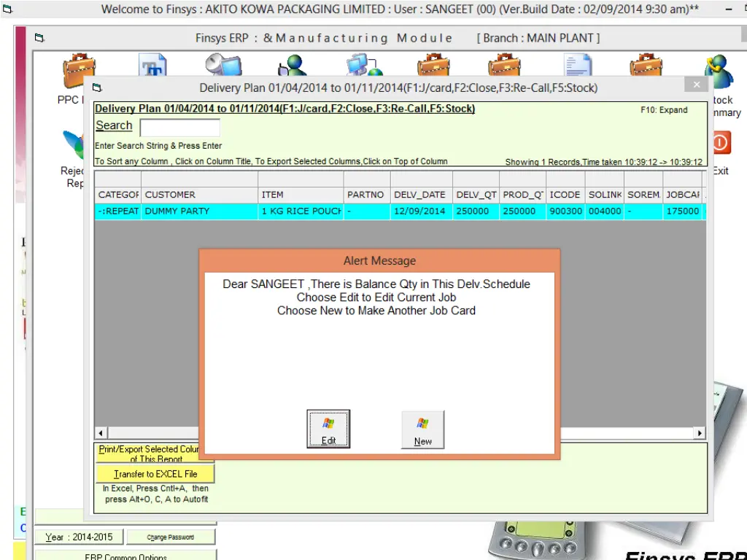Open the PPC briefcase icon
The image size is (747, 560).
point(79,69)
